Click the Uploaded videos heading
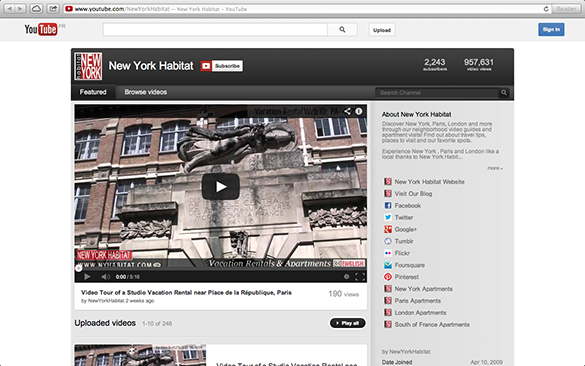This screenshot has width=585, height=366. coord(105,323)
